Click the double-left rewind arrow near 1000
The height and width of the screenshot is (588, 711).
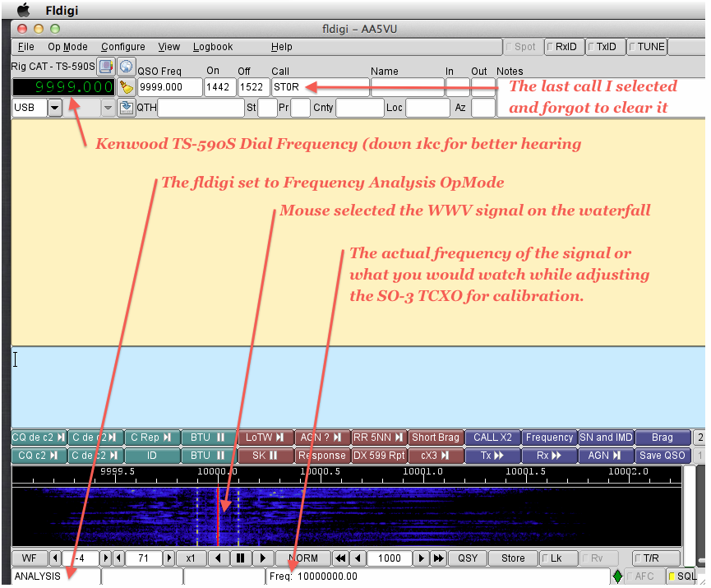click(x=340, y=558)
